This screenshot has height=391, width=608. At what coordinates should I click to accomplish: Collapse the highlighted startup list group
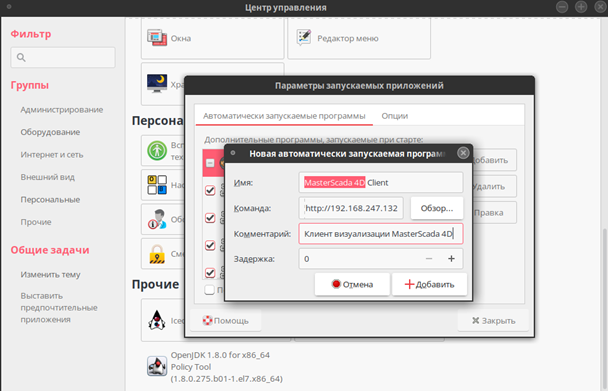click(x=210, y=163)
